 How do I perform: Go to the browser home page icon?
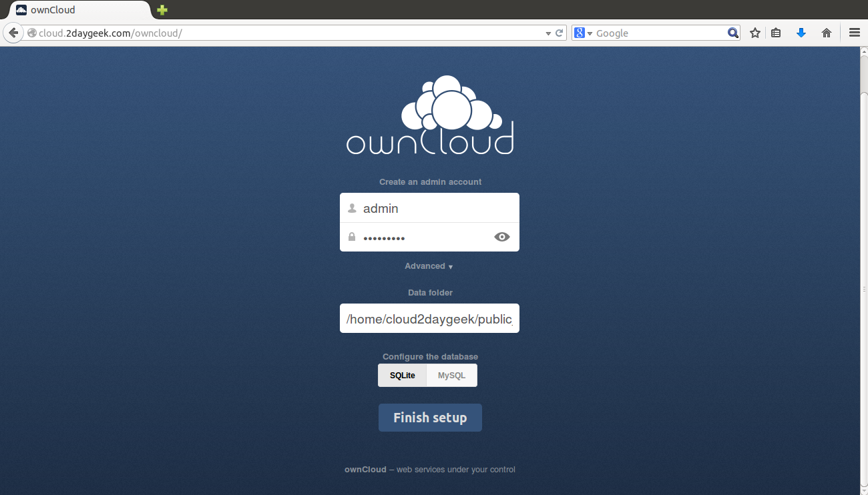click(x=827, y=33)
